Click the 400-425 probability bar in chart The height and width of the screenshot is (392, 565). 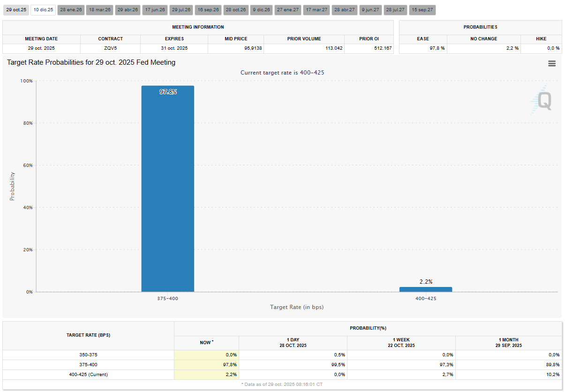click(x=426, y=289)
